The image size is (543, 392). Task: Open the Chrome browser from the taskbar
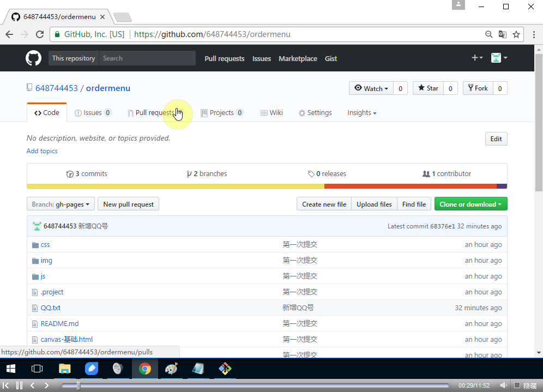pyautogui.click(x=144, y=369)
